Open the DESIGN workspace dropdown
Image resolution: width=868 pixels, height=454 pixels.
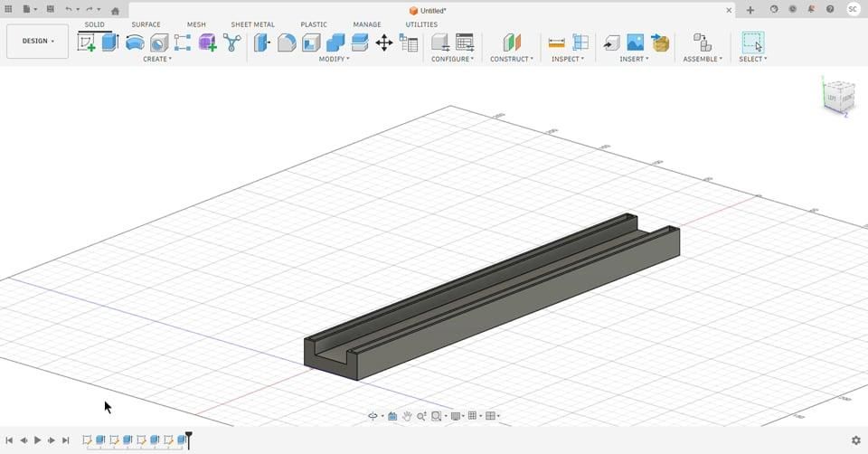[x=38, y=41]
